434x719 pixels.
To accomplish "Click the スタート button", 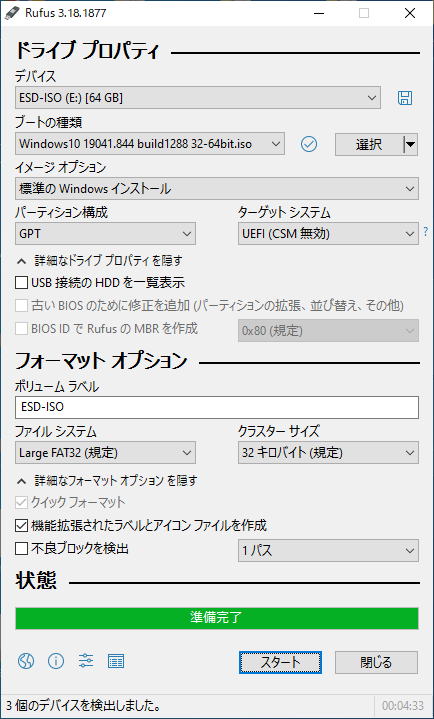I will tap(280, 662).
